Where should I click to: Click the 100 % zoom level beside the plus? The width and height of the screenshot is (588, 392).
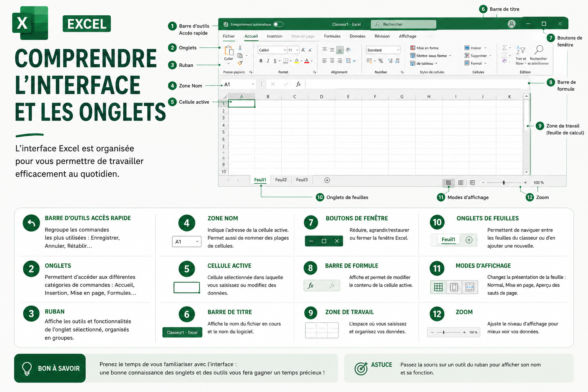(x=539, y=183)
